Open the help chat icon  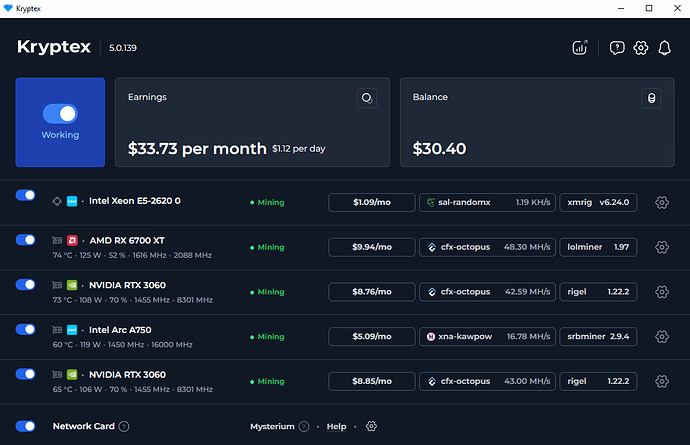pos(617,48)
